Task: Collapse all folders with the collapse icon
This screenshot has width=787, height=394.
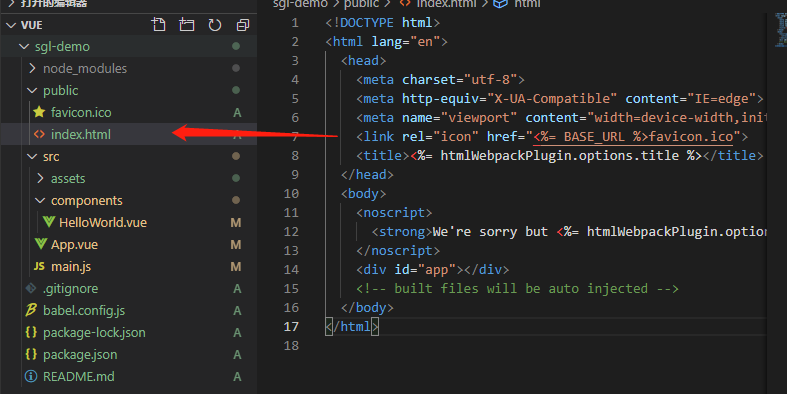Action: point(243,25)
